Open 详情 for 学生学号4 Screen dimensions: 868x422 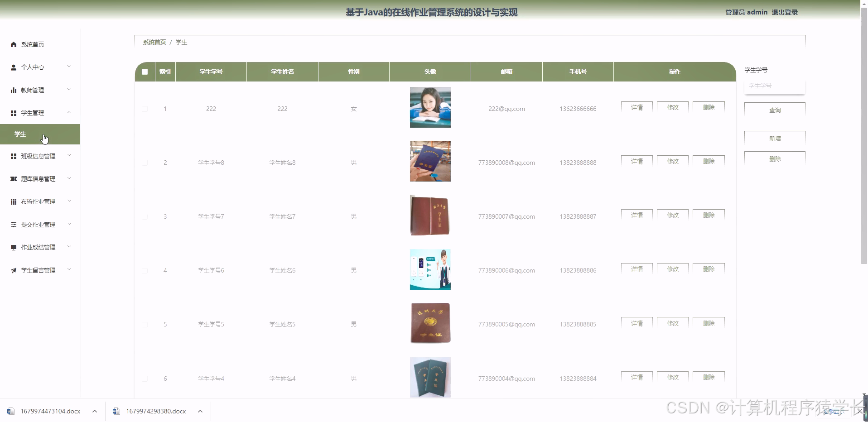coord(637,377)
